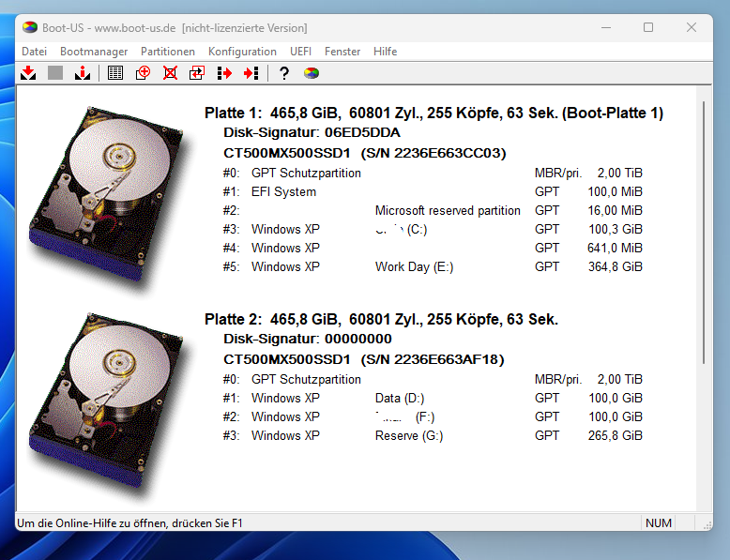
Task: Open the Bootmanager menu
Action: [94, 52]
